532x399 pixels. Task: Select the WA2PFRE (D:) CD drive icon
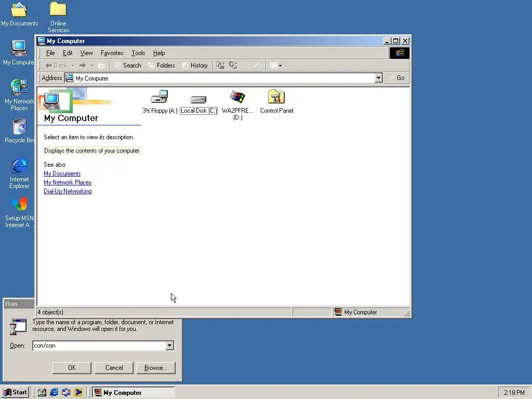point(237,97)
